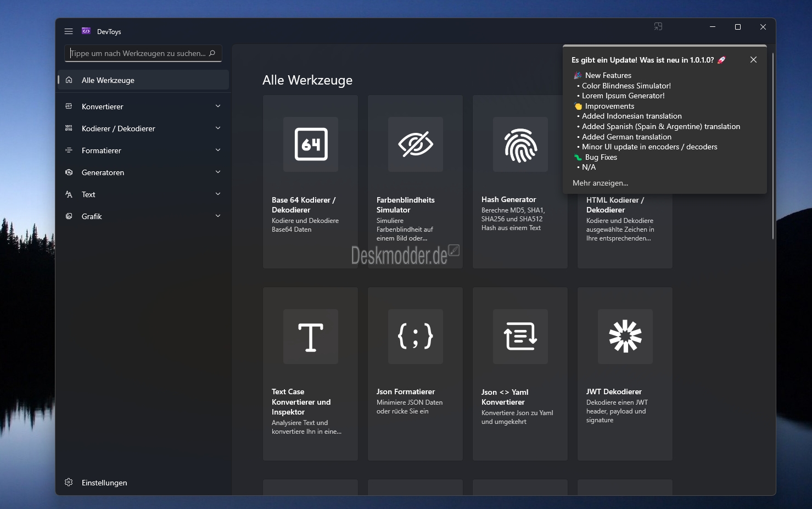Expand the Konvertierer category chevron
Image resolution: width=812 pixels, height=509 pixels.
tap(218, 106)
